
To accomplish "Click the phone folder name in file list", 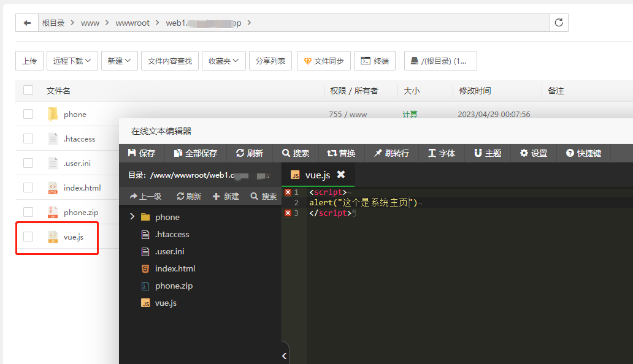I will [x=75, y=114].
